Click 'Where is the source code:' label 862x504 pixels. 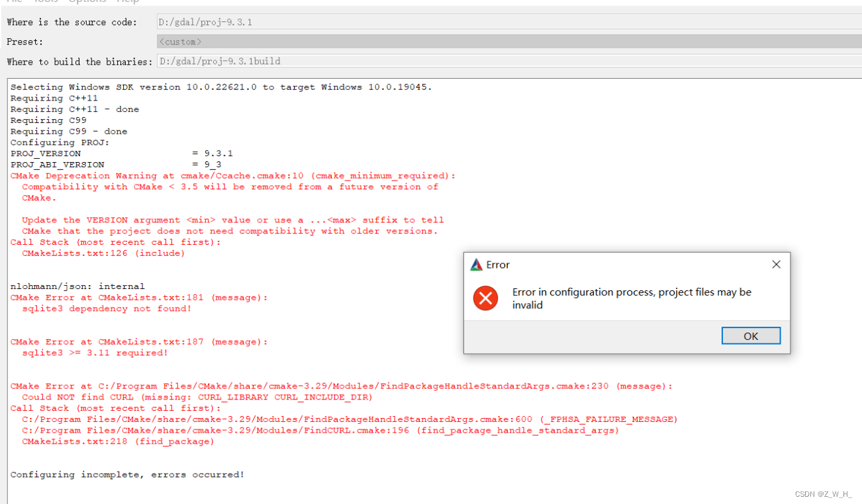72,22
